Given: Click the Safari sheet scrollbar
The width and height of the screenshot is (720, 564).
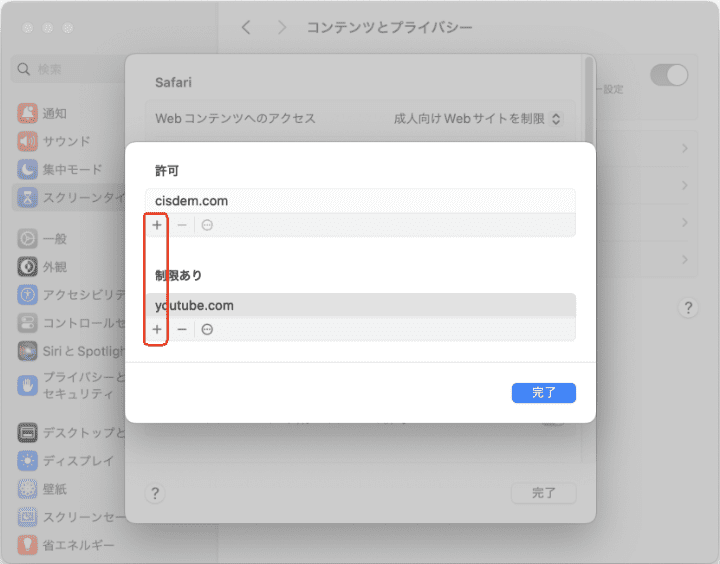Looking at the screenshot, I should [x=589, y=99].
